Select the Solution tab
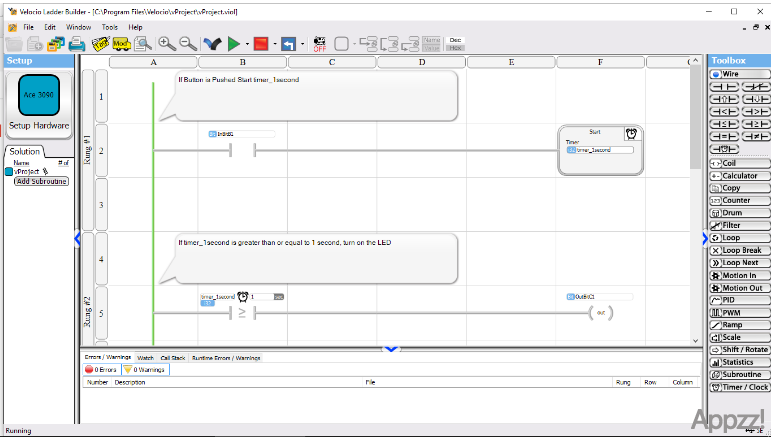The height and width of the screenshot is (438, 773). (25, 151)
